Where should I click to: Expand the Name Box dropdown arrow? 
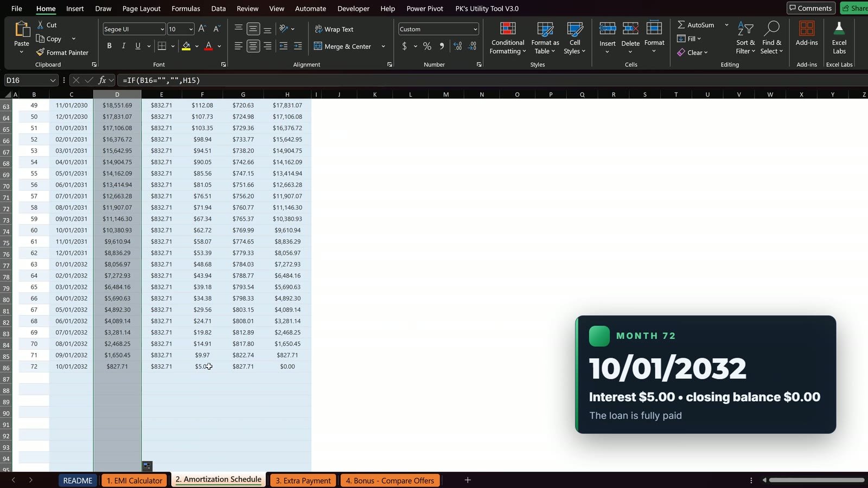point(53,80)
